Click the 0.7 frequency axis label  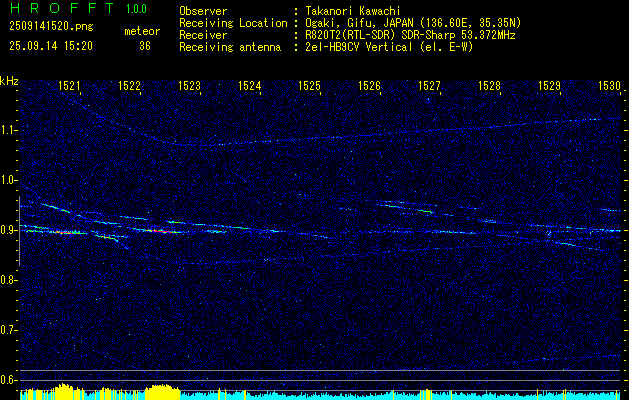click(9, 330)
